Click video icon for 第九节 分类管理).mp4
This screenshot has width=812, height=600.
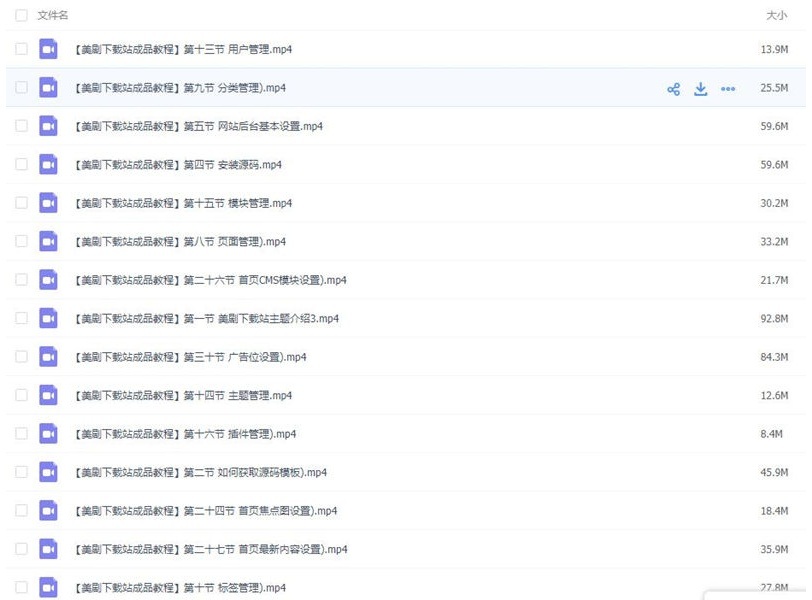click(x=48, y=87)
